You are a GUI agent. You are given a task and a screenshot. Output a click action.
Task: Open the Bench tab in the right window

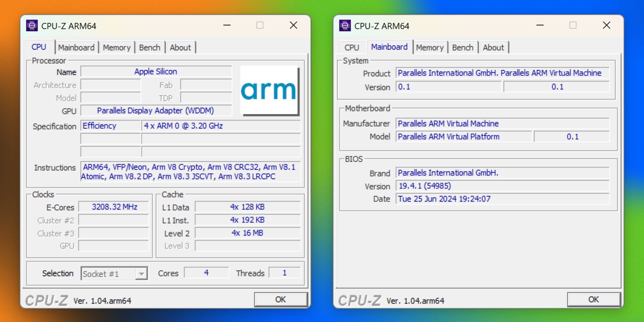[463, 47]
